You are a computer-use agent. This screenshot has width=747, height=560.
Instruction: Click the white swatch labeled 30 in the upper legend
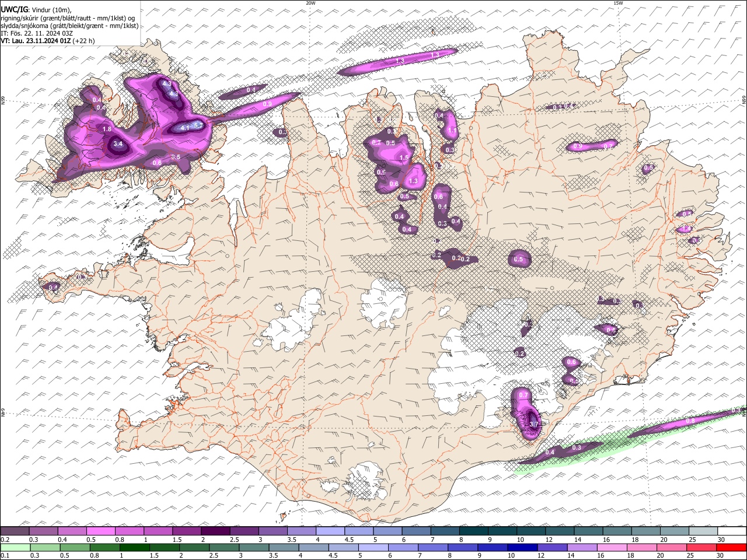tap(732, 531)
